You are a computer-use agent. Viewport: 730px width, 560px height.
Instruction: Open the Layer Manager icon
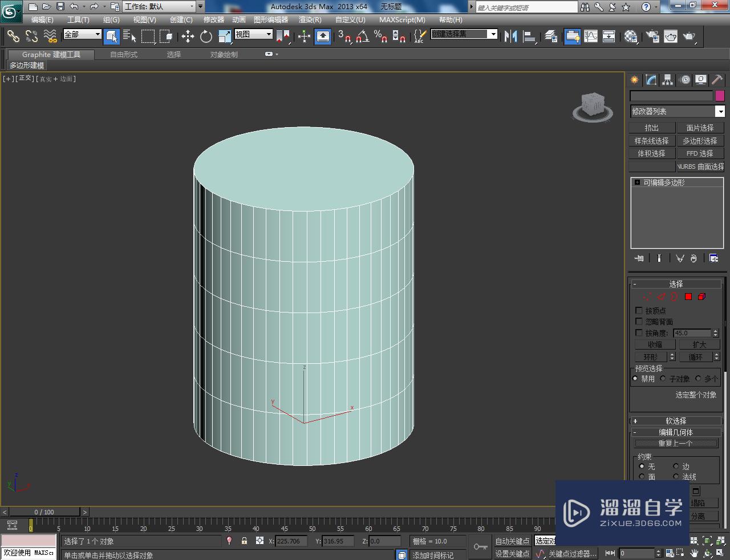[551, 36]
